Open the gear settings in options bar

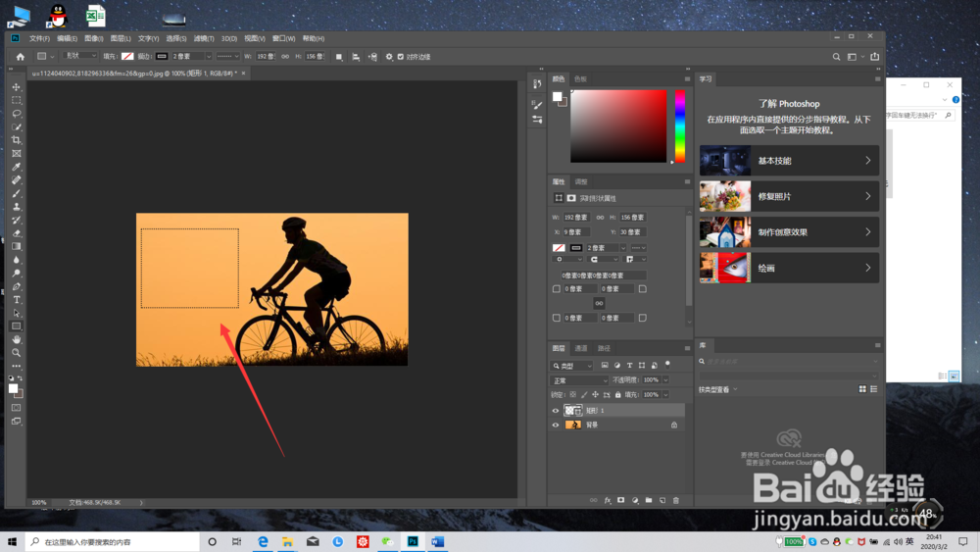click(389, 56)
